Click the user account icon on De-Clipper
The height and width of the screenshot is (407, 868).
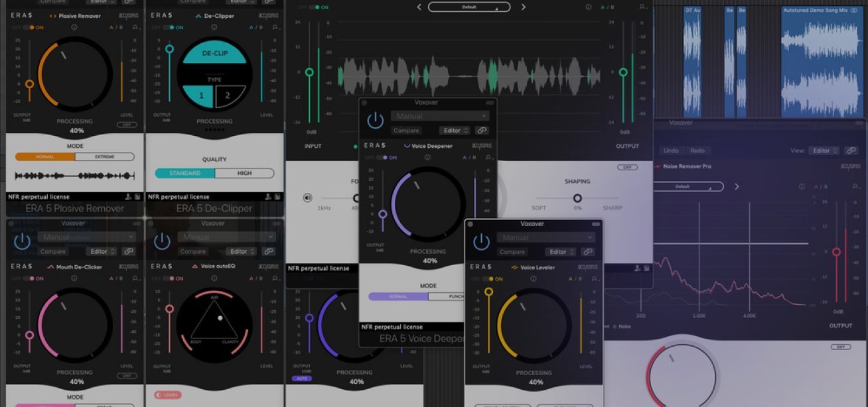(275, 27)
